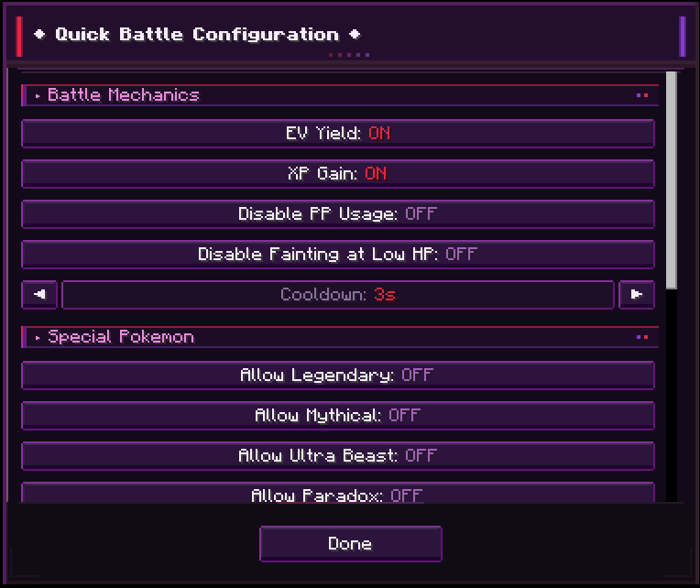Click the vertical scrollbar thumb
The width and height of the screenshot is (700, 588).
coord(671,180)
